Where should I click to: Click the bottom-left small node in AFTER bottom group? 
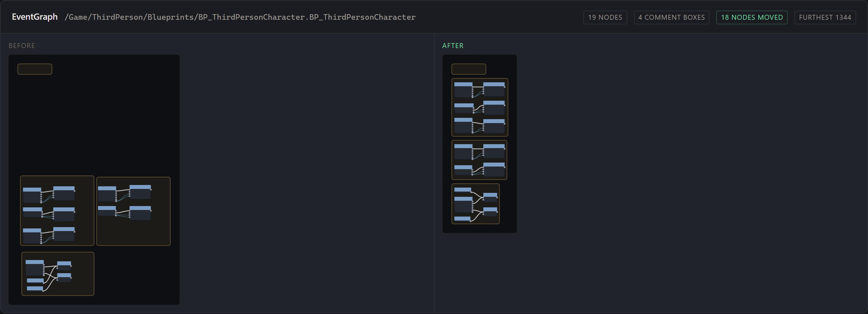462,219
